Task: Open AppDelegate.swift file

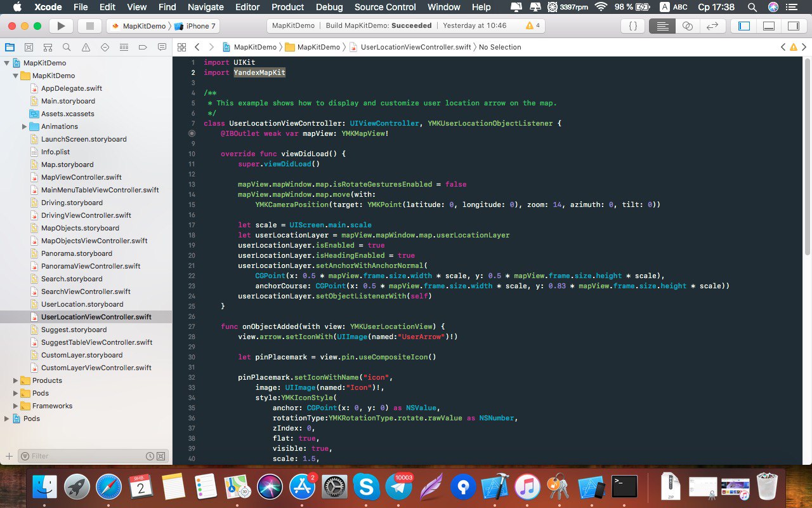Action: 72,88
